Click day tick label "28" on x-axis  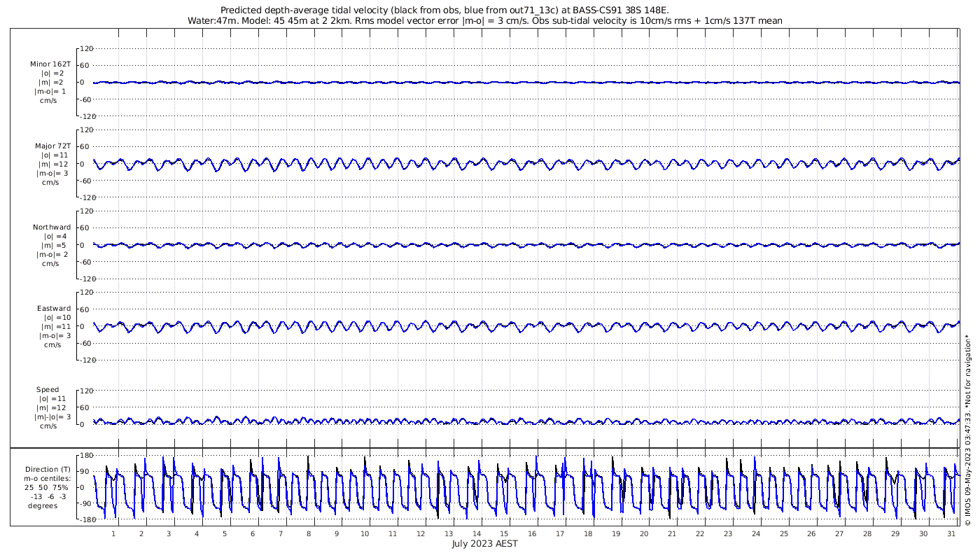(x=867, y=533)
